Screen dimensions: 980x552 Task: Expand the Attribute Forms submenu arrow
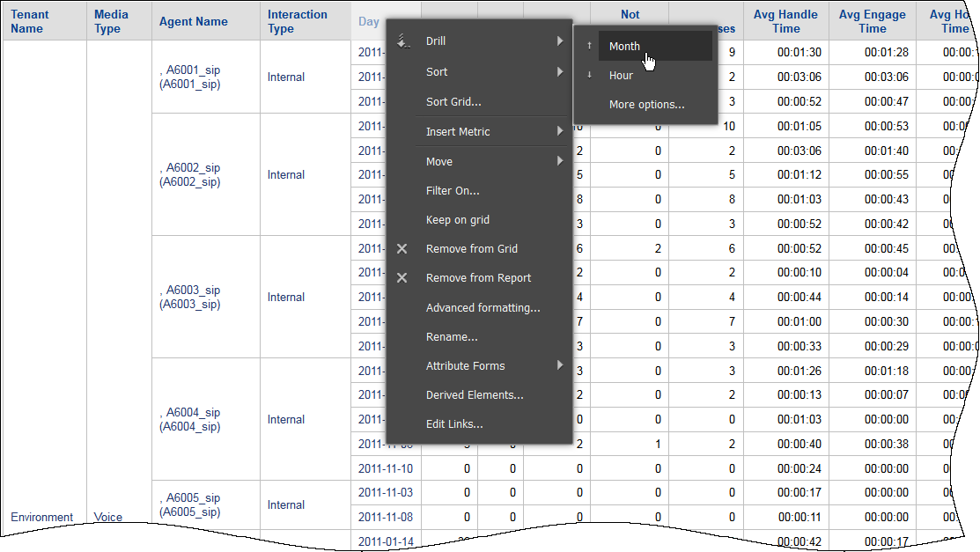(x=560, y=366)
